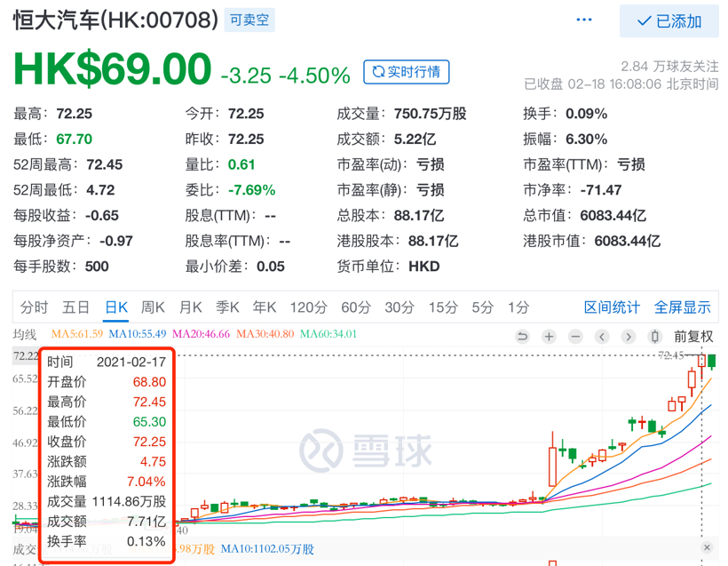Select the 分时 intraday chart tab

pos(34,307)
